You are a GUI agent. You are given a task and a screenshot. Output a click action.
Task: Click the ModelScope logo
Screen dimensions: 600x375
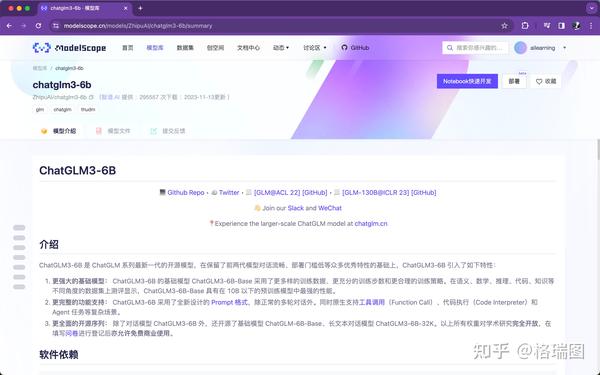click(x=69, y=48)
